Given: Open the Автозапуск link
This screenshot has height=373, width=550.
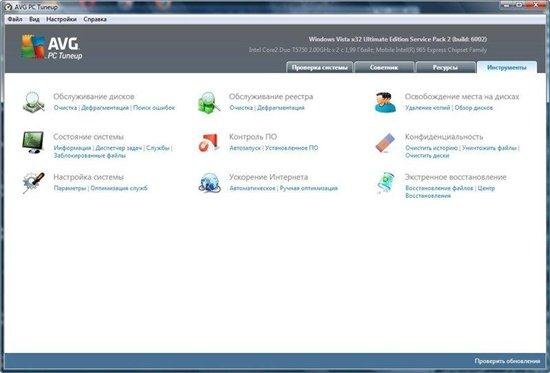Looking at the screenshot, I should click(245, 148).
